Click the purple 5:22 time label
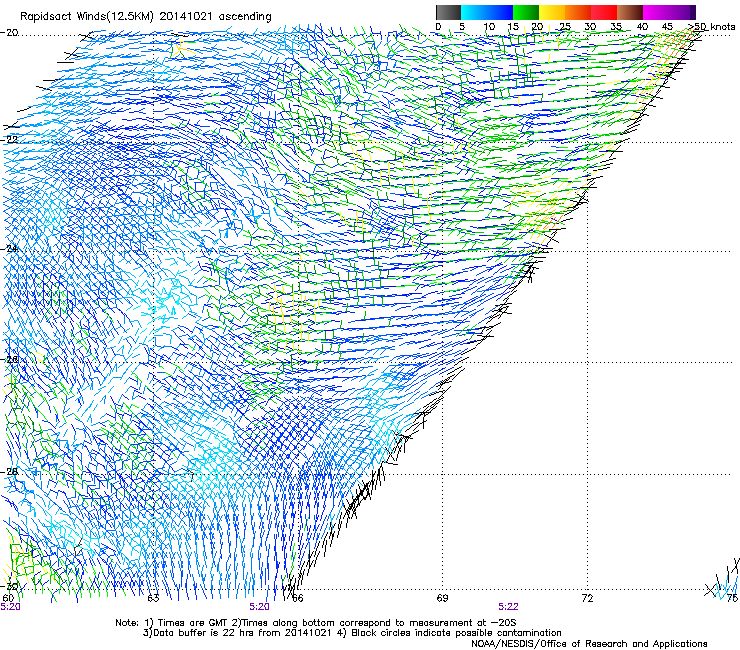This screenshot has width=740, height=650. click(x=509, y=607)
